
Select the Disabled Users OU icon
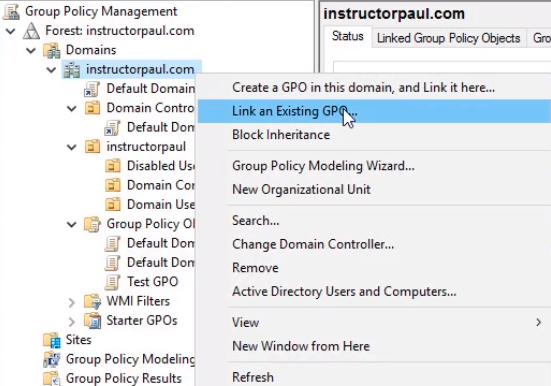tap(113, 166)
